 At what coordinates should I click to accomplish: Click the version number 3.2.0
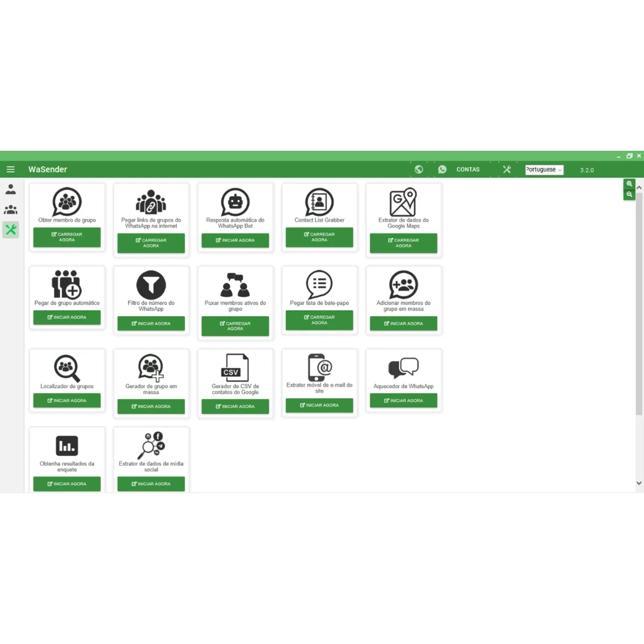pyautogui.click(x=587, y=170)
